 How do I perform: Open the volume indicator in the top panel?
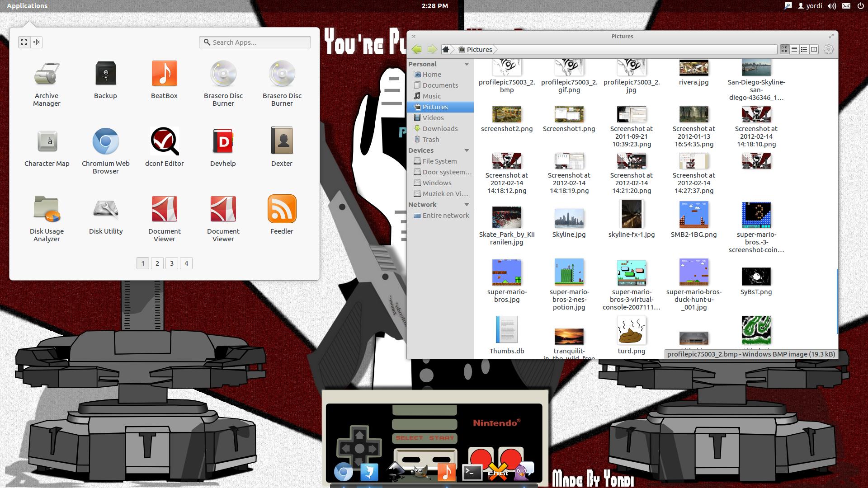831,6
